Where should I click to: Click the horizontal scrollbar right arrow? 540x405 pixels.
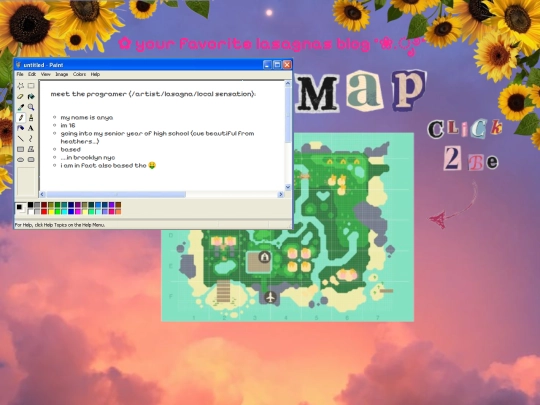tap(281, 195)
